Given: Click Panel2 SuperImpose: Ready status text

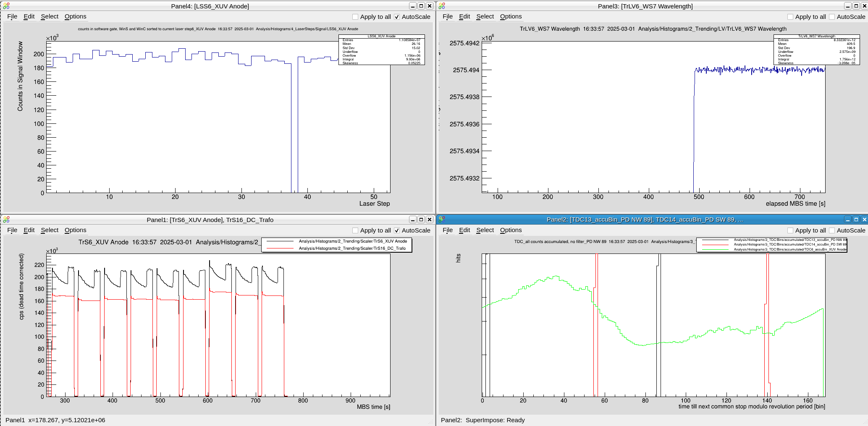Looking at the screenshot, I should pos(483,420).
